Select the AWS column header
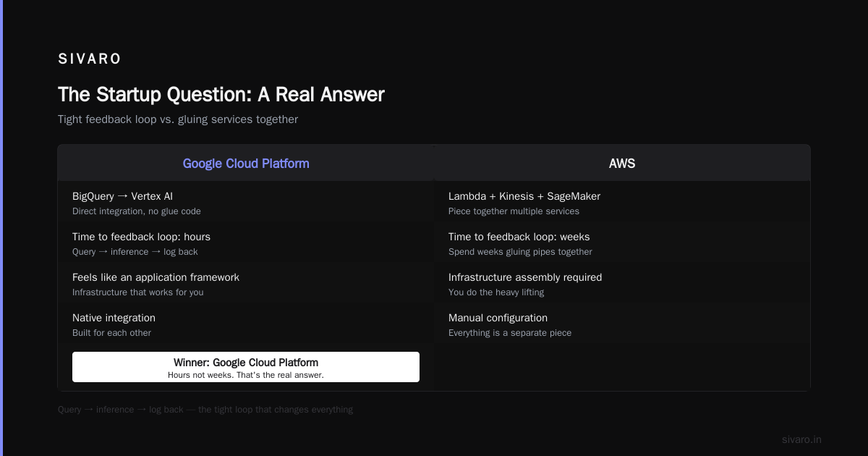This screenshot has height=456, width=868. pos(622,164)
